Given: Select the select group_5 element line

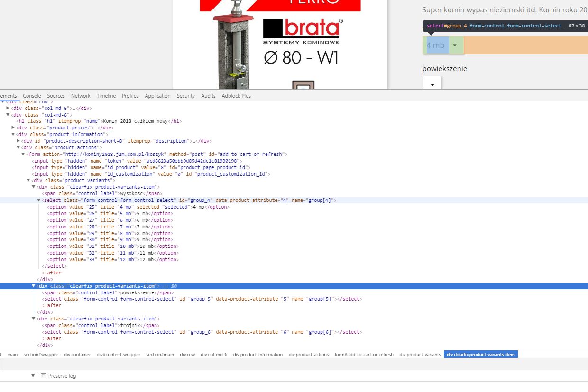Looking at the screenshot, I should tap(202, 299).
